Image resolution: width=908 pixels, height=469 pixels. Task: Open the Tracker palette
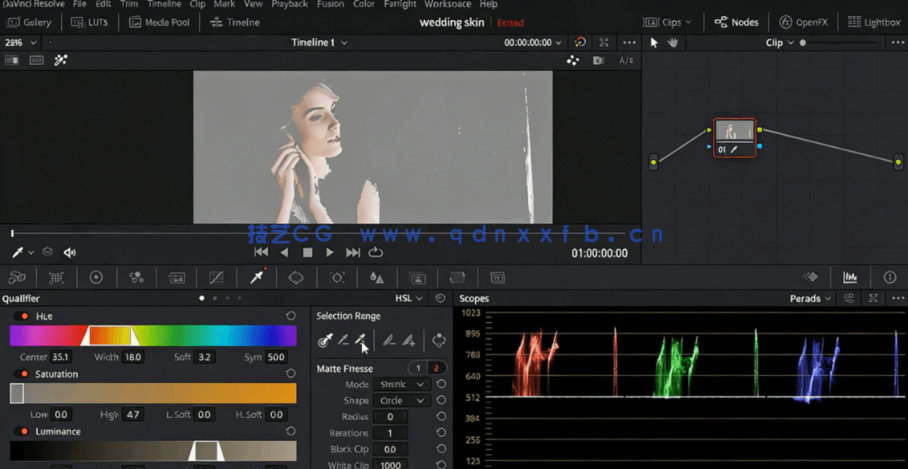(x=337, y=278)
